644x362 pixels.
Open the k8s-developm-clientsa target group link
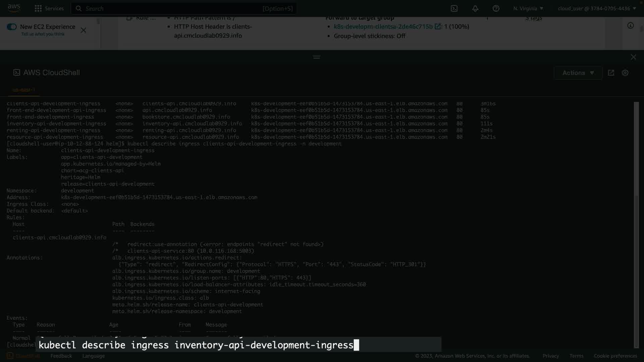point(383,26)
